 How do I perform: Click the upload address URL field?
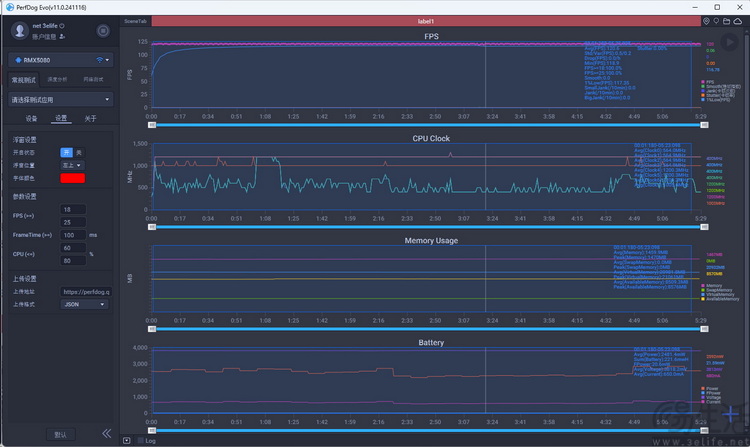[86, 292]
